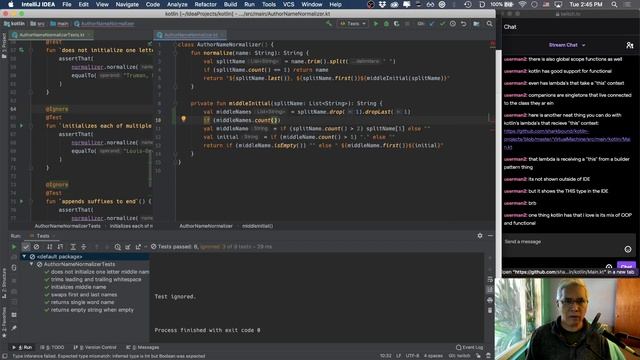The image size is (640, 360).
Task: Select 'trims leading and trailing whitespace' test
Action: [x=96, y=279]
